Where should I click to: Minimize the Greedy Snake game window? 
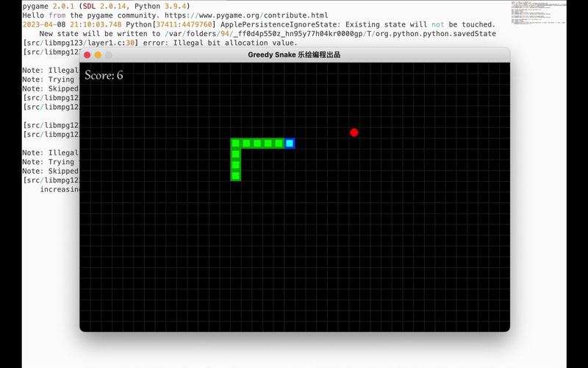(x=98, y=55)
